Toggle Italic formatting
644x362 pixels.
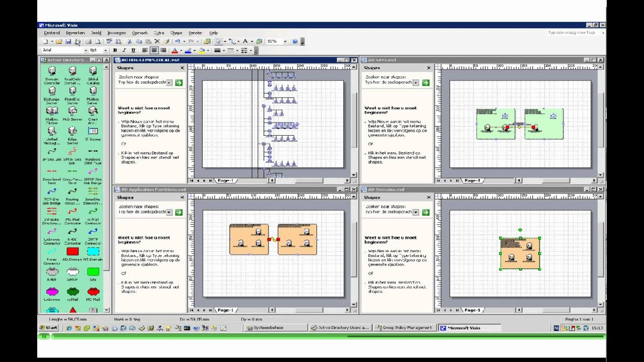click(x=124, y=50)
